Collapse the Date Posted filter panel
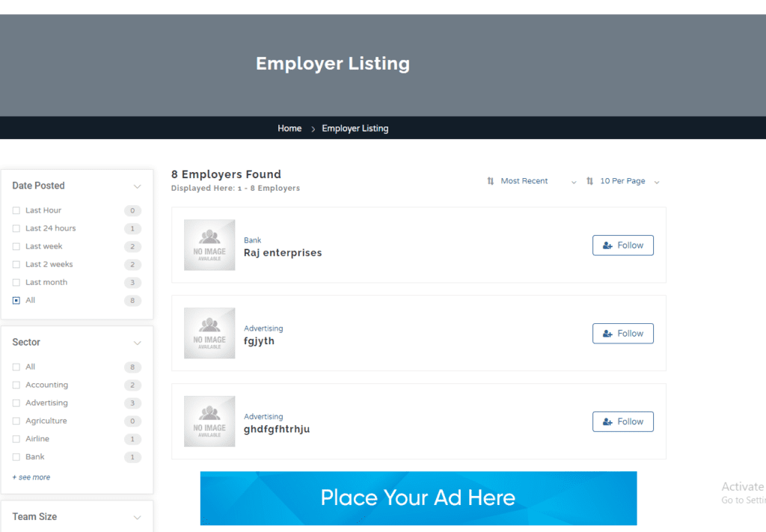 point(137,186)
